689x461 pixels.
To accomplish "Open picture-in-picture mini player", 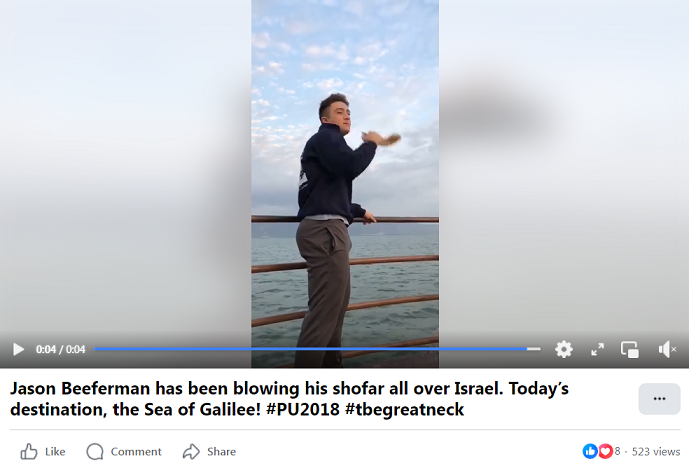I will point(630,349).
